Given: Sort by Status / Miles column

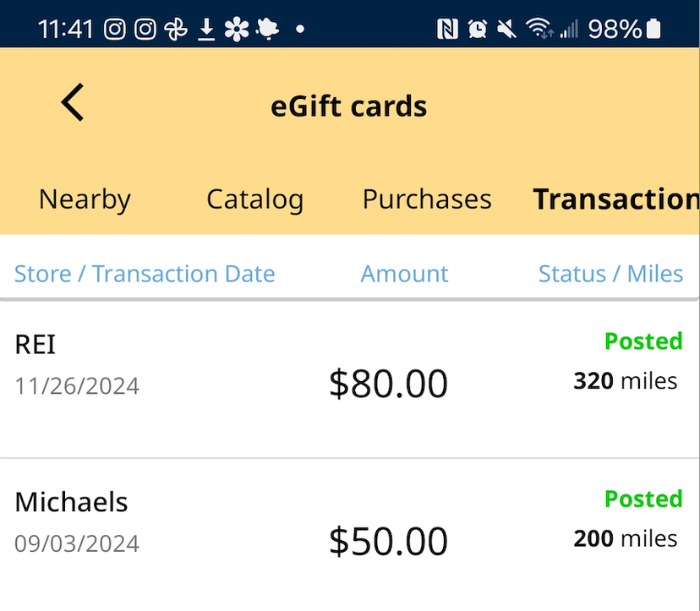Looking at the screenshot, I should (x=610, y=273).
